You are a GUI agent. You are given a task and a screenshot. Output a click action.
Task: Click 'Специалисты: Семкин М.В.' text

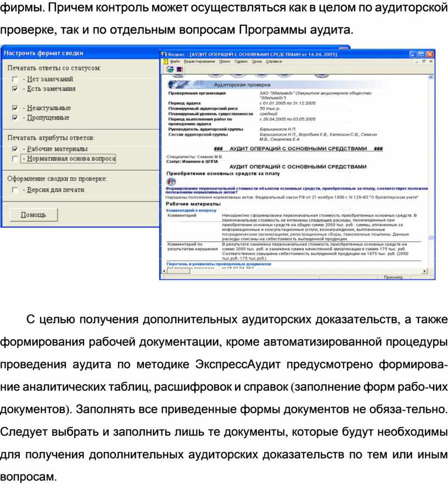[194, 157]
